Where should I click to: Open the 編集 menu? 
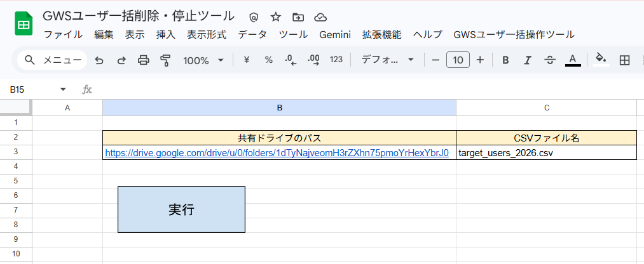point(104,34)
